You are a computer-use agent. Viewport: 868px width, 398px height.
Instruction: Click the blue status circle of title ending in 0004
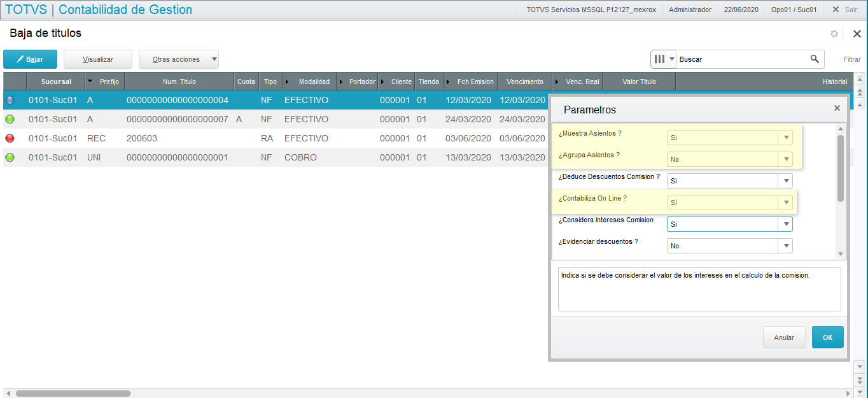[10, 100]
